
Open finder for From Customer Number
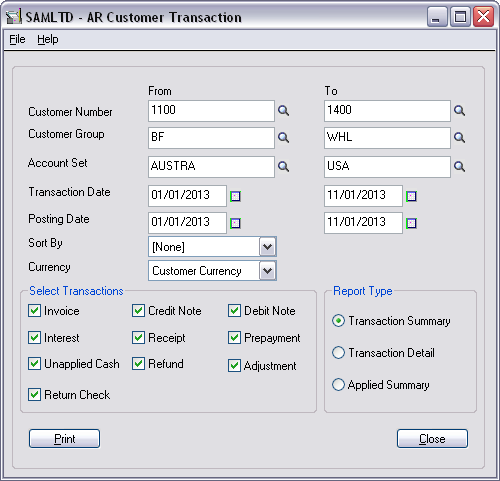pyautogui.click(x=283, y=110)
